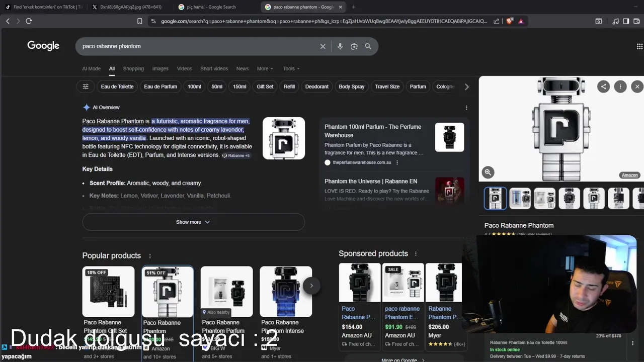Open the AI Overview robot bottle image
Screen dimensions: 644x362
coord(284,138)
